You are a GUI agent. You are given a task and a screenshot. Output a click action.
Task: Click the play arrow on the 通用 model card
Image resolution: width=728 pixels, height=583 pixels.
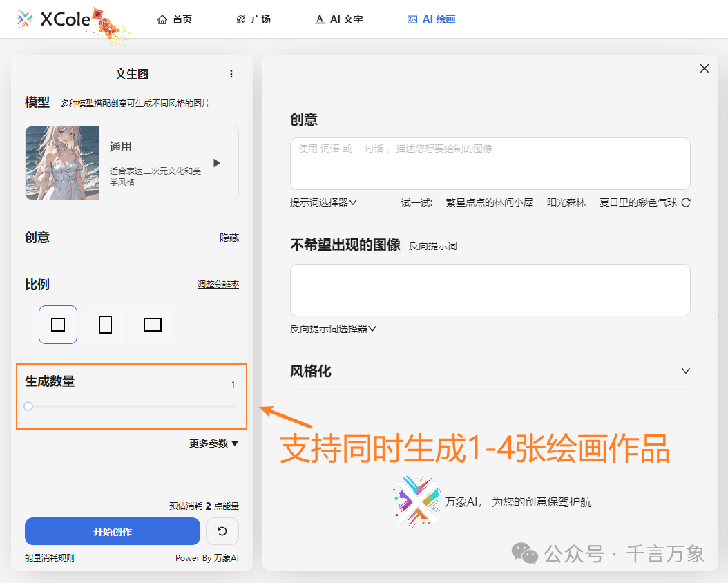coord(216,163)
